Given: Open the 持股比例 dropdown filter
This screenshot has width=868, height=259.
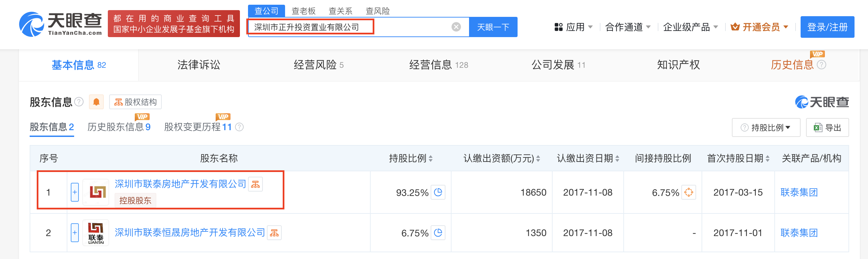Looking at the screenshot, I should 766,127.
